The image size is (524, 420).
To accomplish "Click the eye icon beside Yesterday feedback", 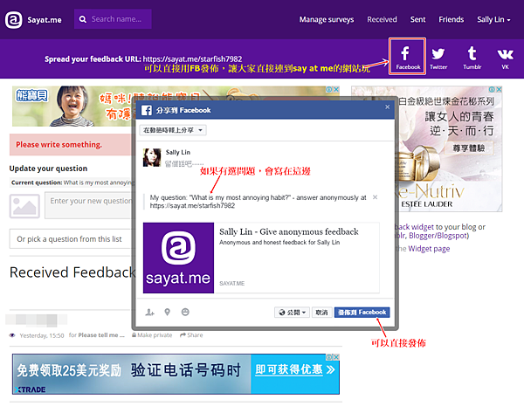I will pyautogui.click(x=12, y=335).
